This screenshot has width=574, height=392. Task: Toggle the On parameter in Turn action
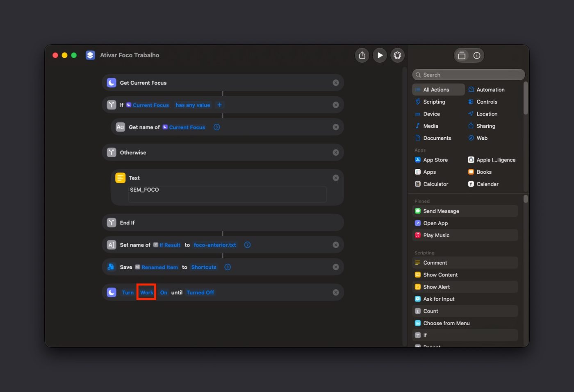[164, 292]
